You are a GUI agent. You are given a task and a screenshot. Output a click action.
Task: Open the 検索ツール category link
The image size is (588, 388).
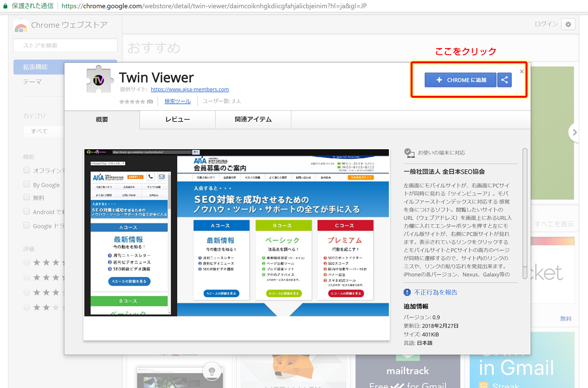(x=177, y=101)
